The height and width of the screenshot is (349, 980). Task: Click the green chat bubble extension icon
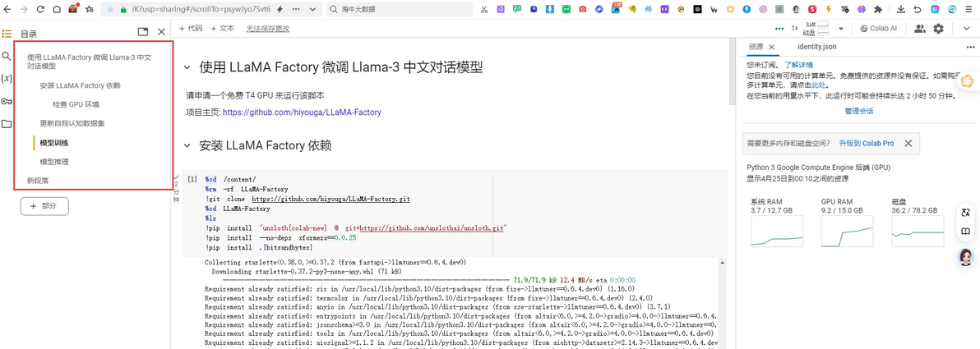517,9
